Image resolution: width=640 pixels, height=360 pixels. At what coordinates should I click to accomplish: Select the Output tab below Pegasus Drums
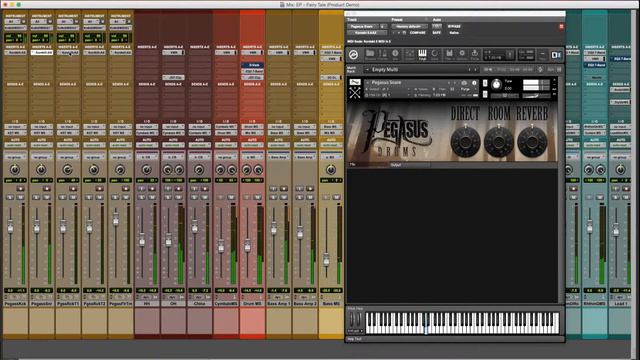point(396,165)
